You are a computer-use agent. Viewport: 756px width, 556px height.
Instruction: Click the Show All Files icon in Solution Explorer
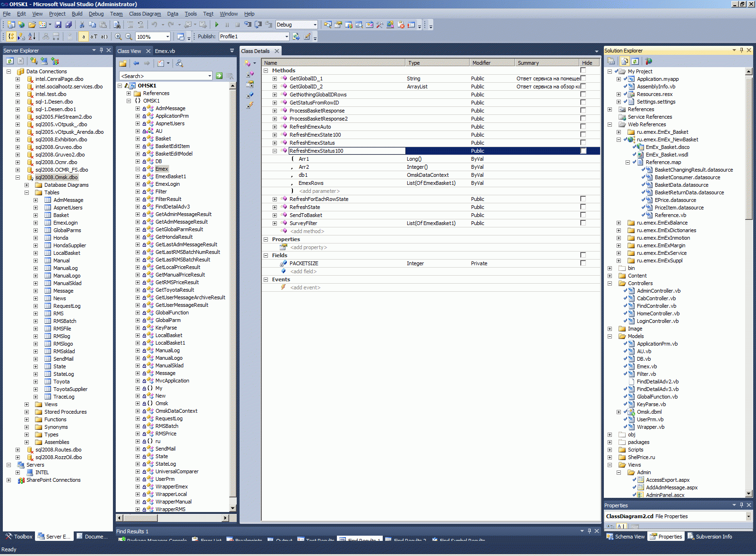click(625, 61)
